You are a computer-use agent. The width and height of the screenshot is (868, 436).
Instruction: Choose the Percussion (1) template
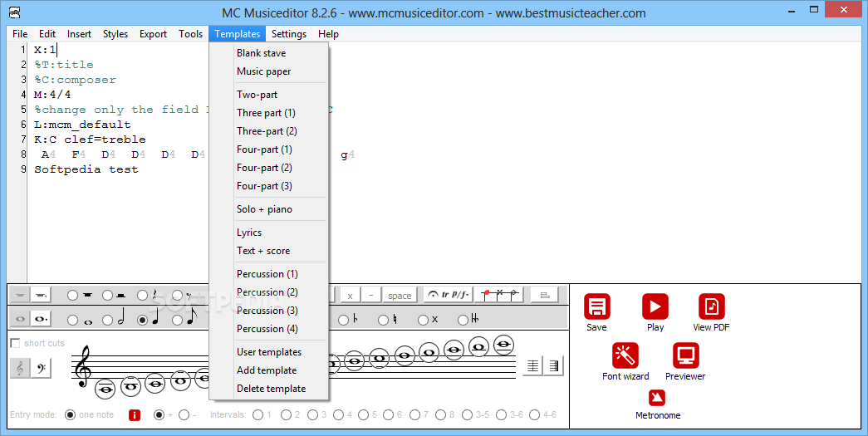coord(269,274)
